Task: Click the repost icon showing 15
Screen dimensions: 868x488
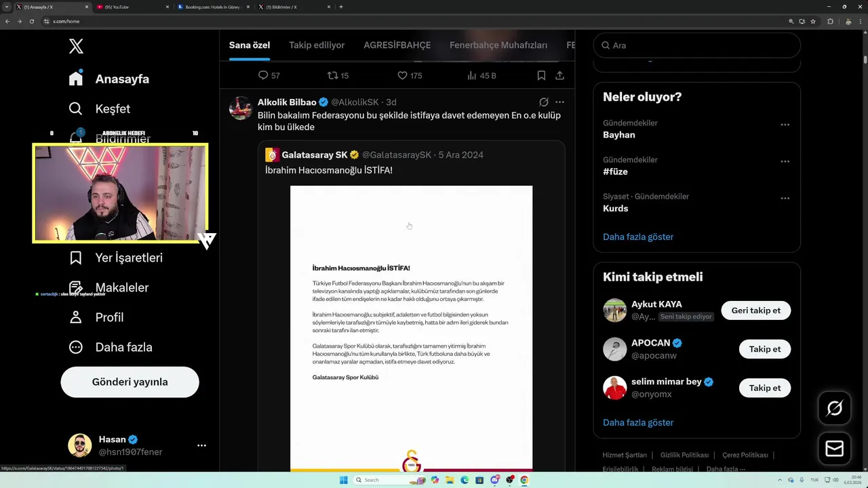Action: click(x=332, y=75)
